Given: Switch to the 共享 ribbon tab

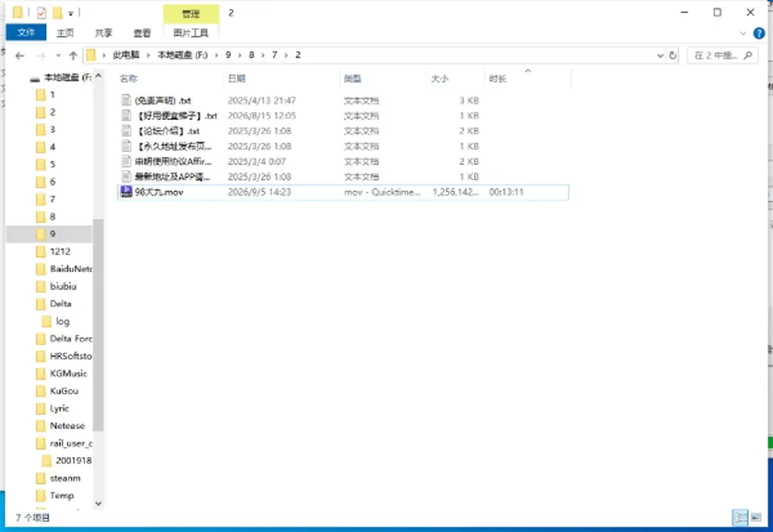Looking at the screenshot, I should pyautogui.click(x=104, y=33).
